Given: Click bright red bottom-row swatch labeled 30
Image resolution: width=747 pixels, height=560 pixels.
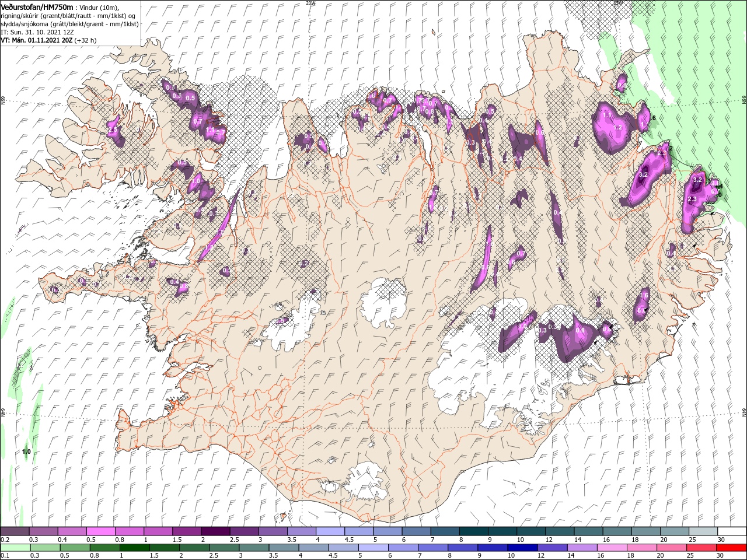Looking at the screenshot, I should (x=731, y=548).
